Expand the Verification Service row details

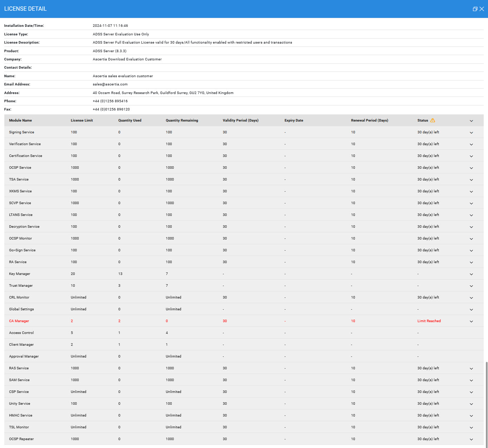point(471,144)
